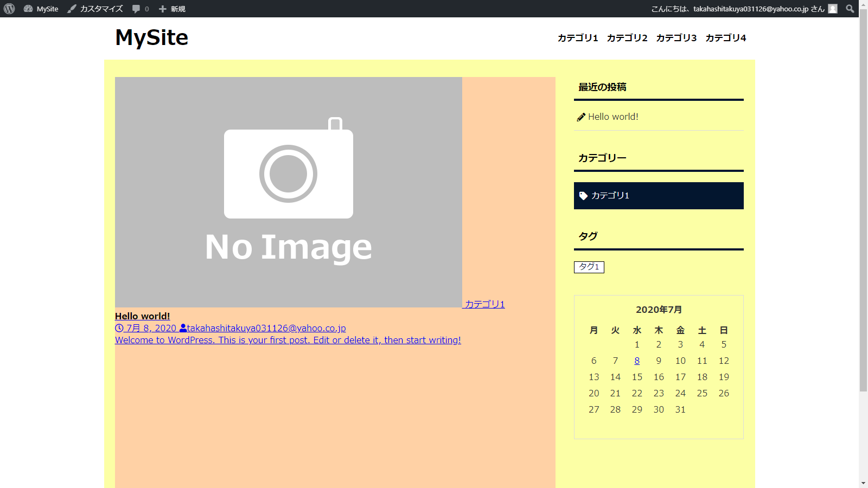868x488 pixels.
Task: Open the customizer via the カスタマイズ pencil icon
Action: (x=72, y=8)
